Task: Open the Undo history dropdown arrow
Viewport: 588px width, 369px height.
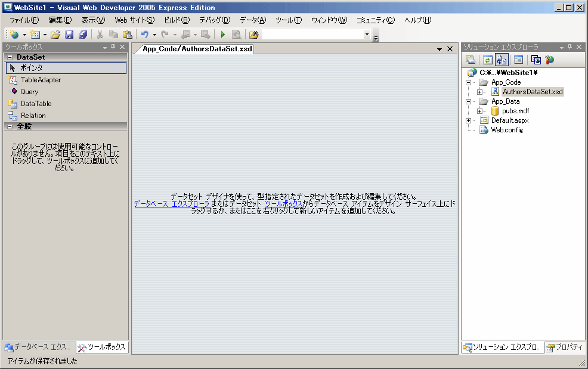Action: [x=154, y=35]
